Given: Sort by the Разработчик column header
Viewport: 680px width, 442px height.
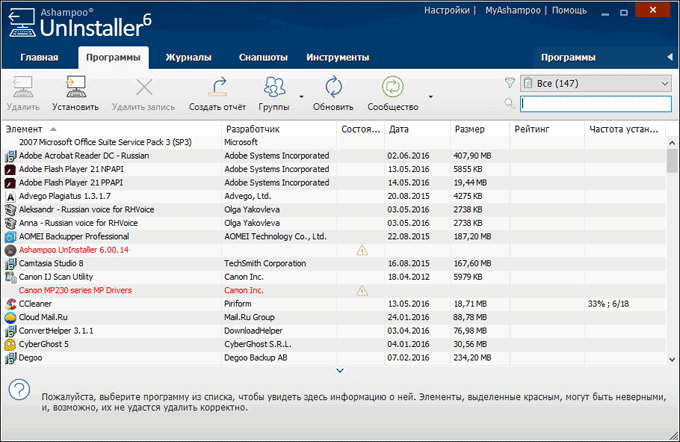Looking at the screenshot, I should click(279, 129).
